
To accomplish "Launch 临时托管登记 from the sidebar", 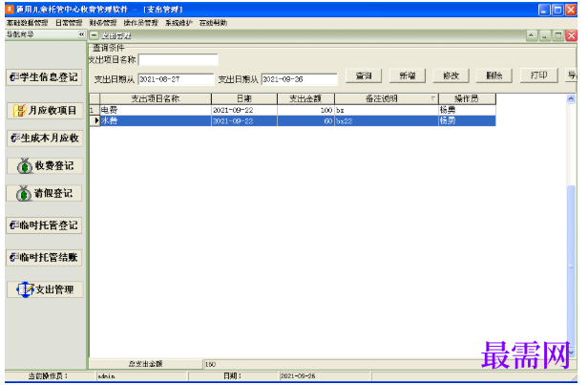I will pyautogui.click(x=44, y=225).
